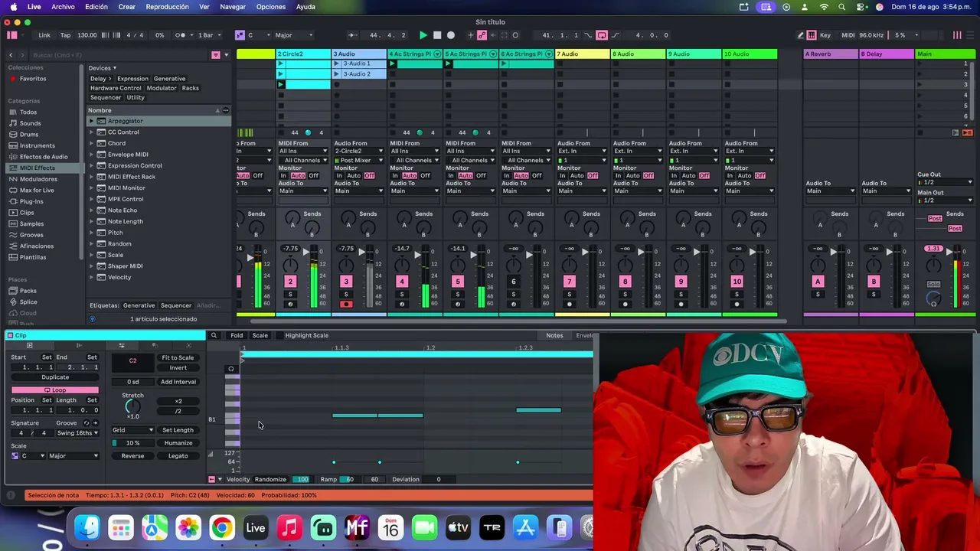980x551 pixels.
Task: Deactivate track 2 with its activator button
Action: [x=290, y=282]
